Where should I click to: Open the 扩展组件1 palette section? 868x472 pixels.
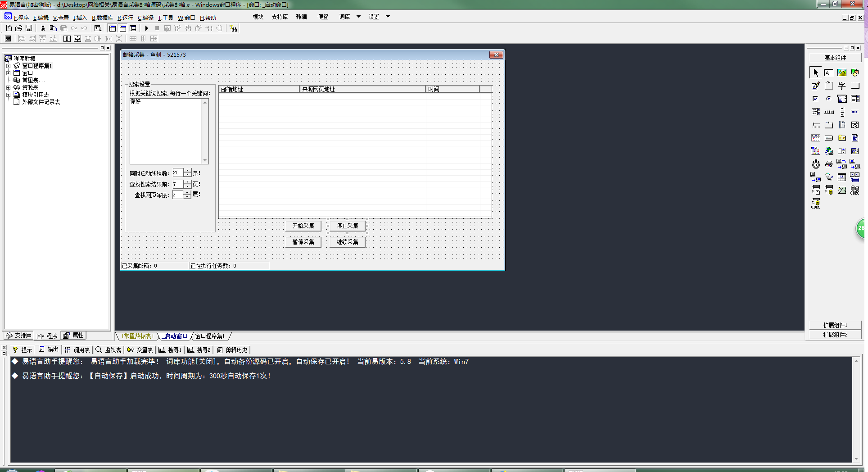pos(835,325)
